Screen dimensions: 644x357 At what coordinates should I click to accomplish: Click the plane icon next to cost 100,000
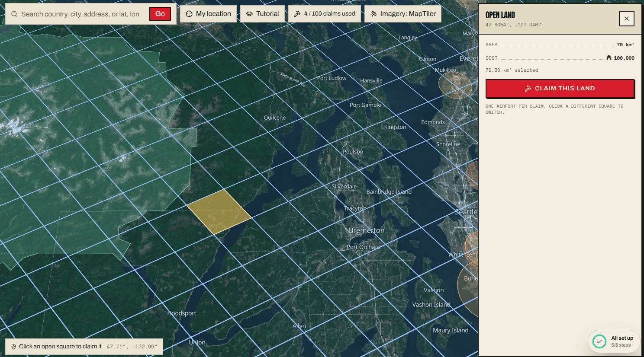pos(609,57)
